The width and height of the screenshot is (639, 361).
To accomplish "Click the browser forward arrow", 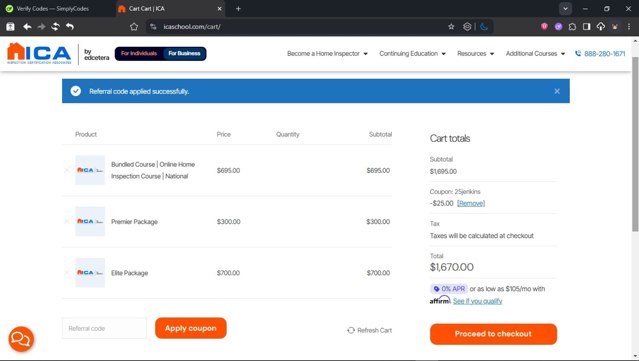I will (x=41, y=26).
